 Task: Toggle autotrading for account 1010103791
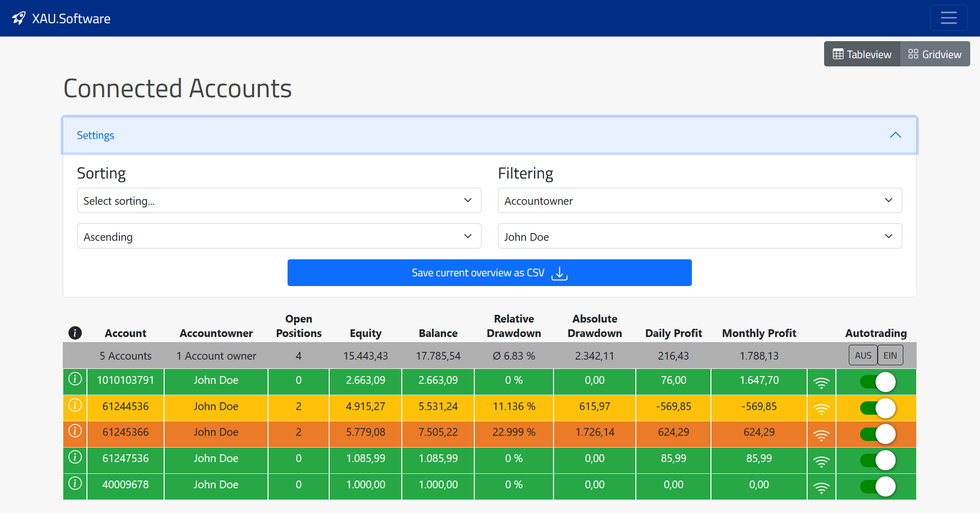[878, 382]
